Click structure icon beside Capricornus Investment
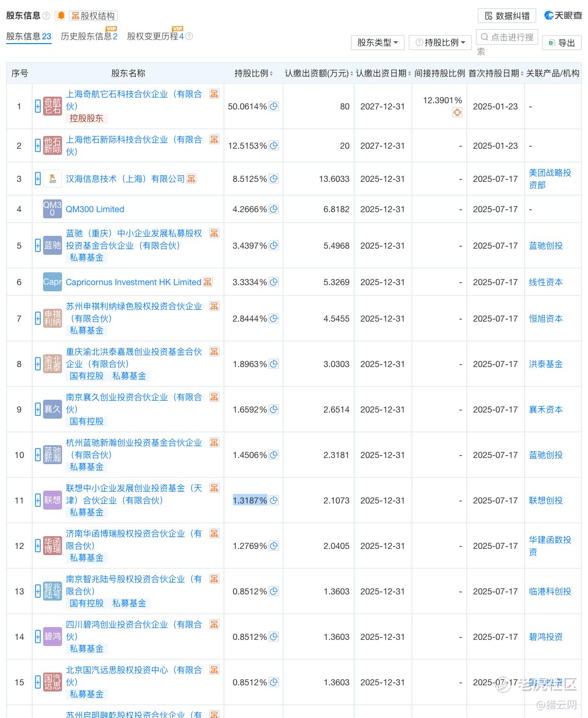 208,282
